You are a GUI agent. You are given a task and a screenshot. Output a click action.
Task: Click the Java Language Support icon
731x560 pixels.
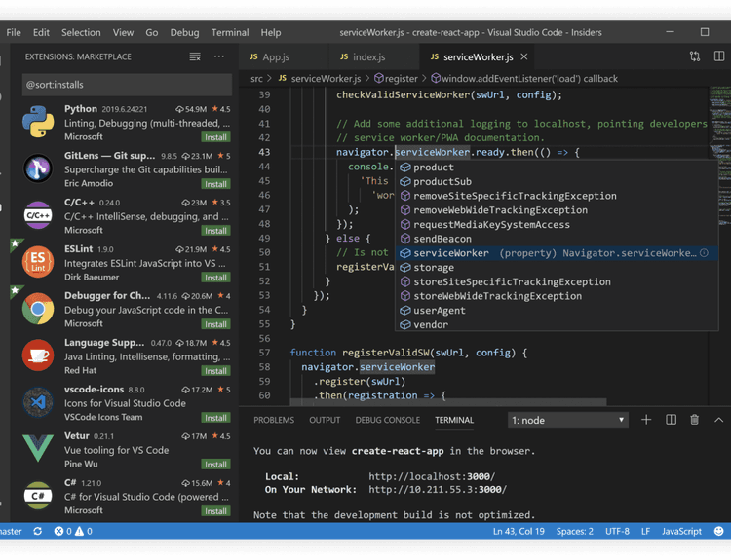38,355
